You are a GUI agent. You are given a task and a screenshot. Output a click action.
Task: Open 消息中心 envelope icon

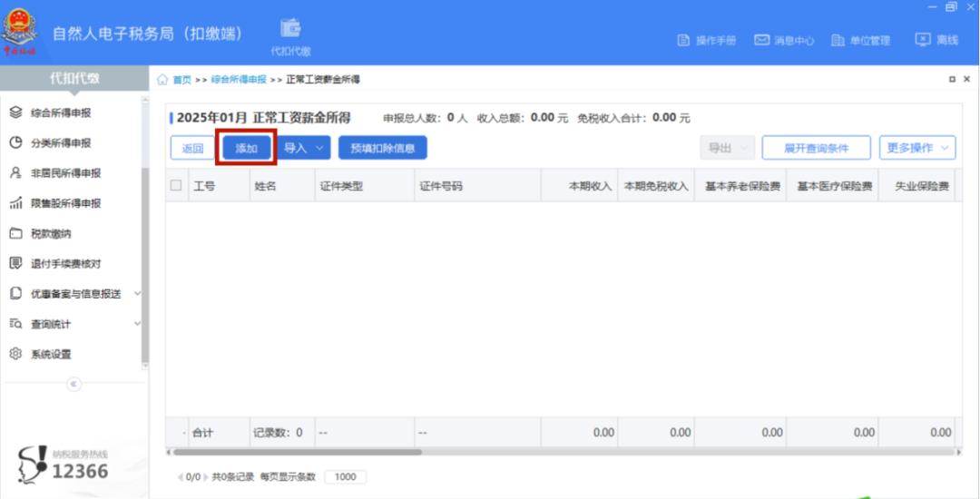point(762,41)
